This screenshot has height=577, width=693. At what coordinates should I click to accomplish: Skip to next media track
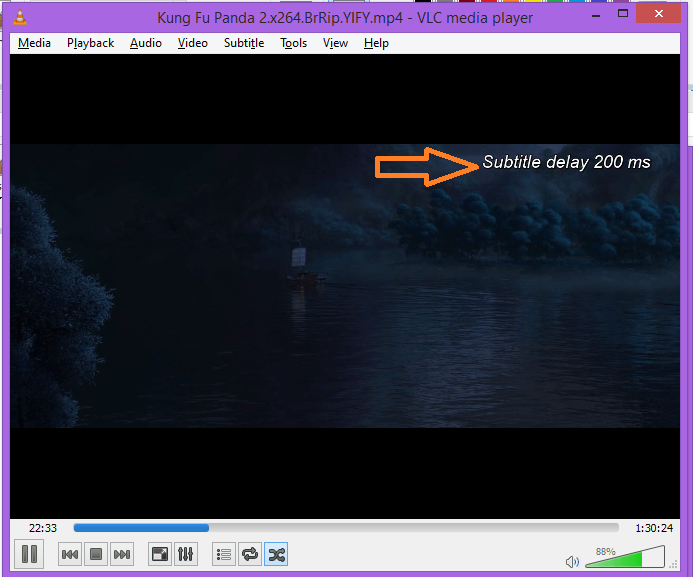pos(122,554)
